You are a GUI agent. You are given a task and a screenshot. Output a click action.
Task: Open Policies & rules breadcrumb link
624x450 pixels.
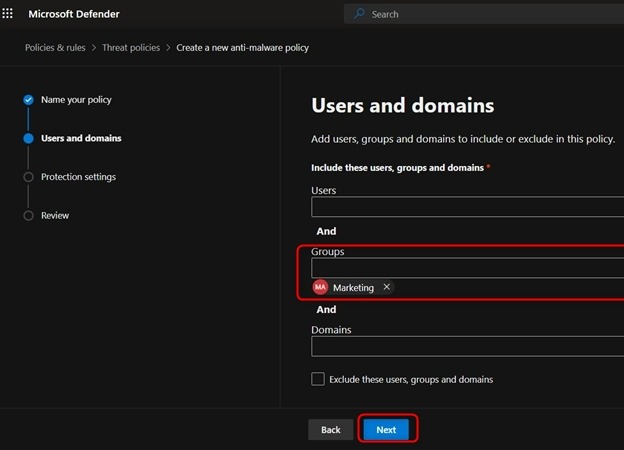[x=55, y=47]
